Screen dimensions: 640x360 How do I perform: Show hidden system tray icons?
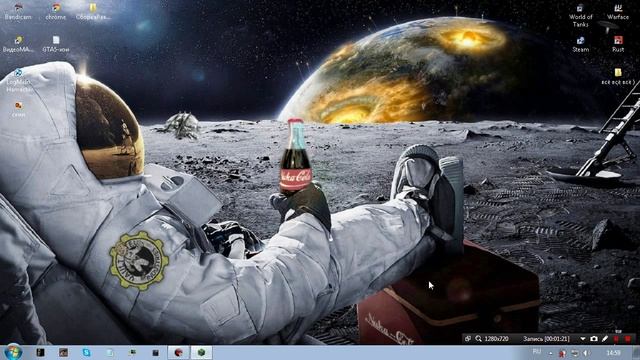click(550, 353)
